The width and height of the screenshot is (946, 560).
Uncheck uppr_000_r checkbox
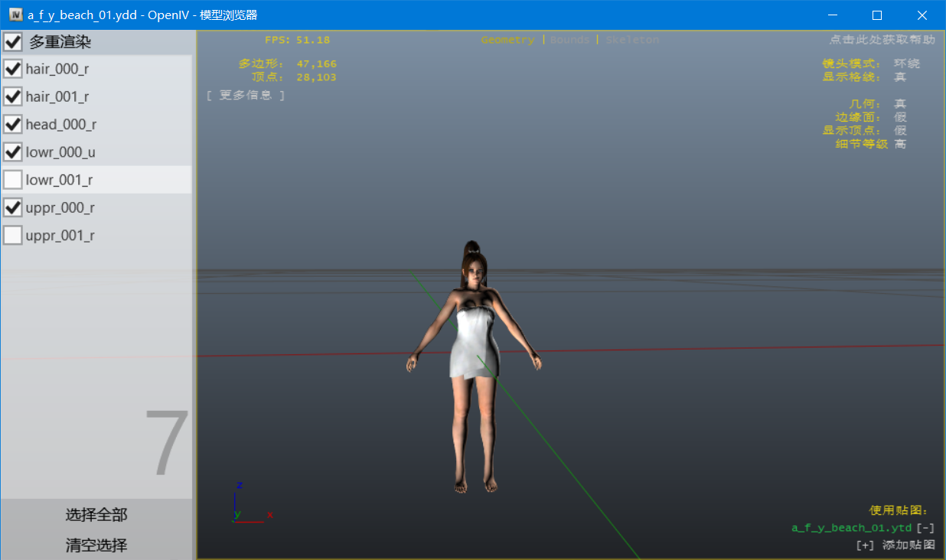[x=13, y=207]
